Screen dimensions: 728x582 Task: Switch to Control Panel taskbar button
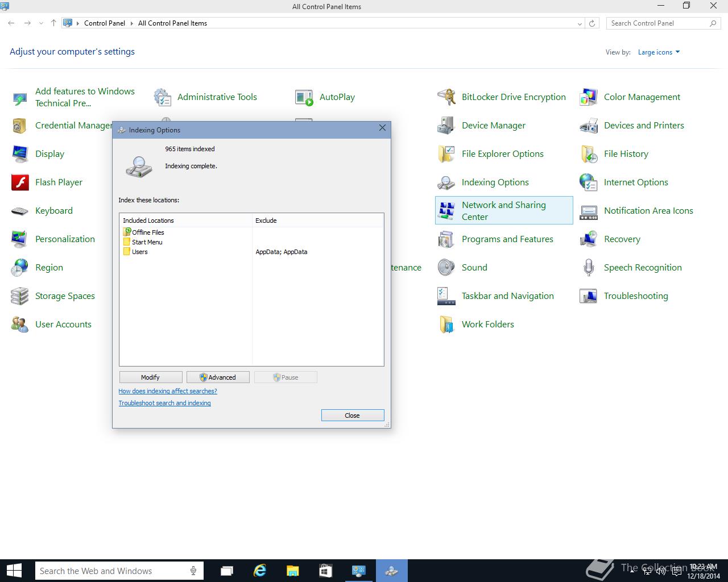(x=358, y=571)
